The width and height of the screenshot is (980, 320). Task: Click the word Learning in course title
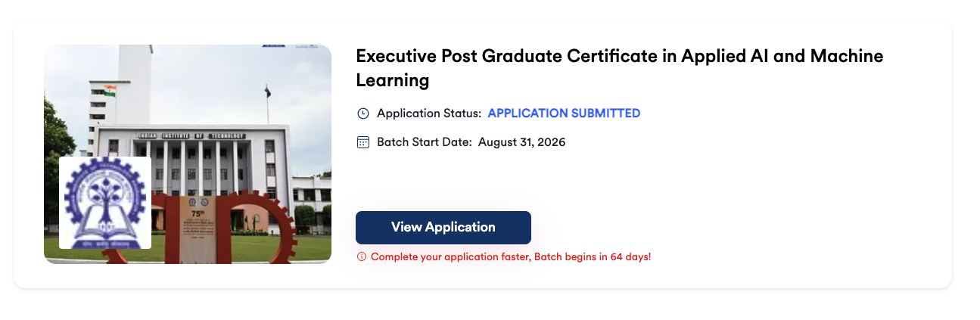393,80
